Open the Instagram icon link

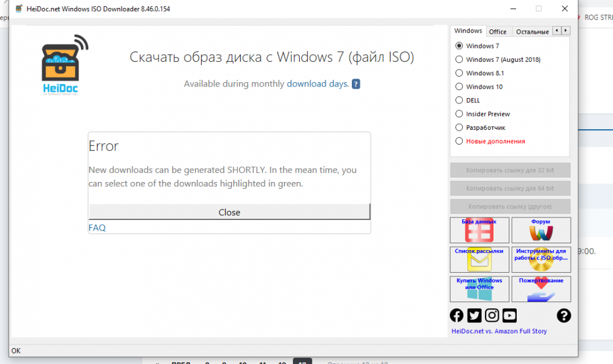point(492,316)
